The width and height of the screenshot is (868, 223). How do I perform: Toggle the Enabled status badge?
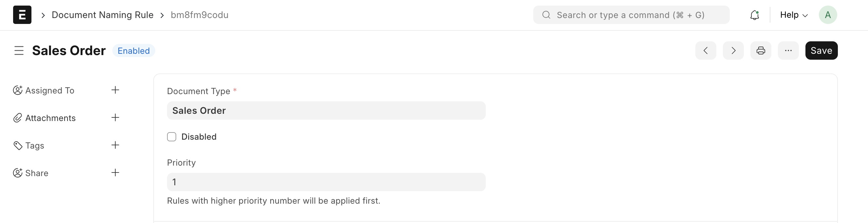coord(133,51)
